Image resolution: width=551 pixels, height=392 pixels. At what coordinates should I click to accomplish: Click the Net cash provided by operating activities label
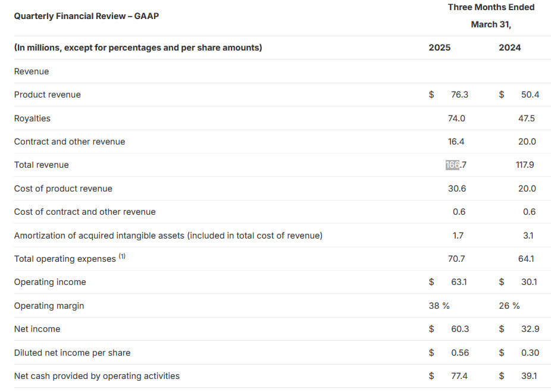point(96,376)
